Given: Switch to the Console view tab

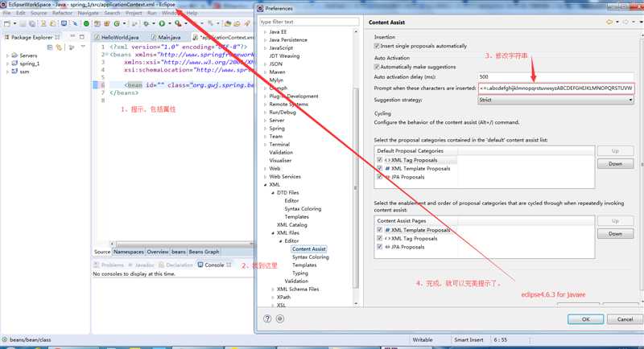Looking at the screenshot, I should 214,265.
